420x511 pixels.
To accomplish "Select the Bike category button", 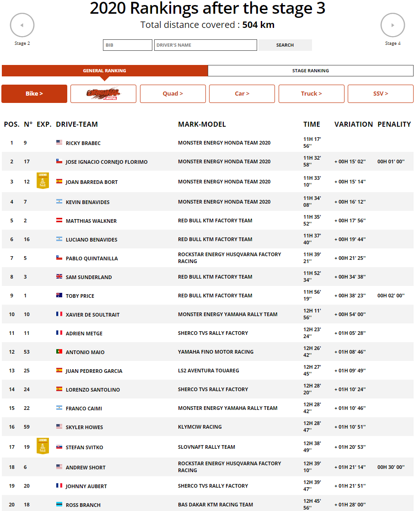I will 34,94.
